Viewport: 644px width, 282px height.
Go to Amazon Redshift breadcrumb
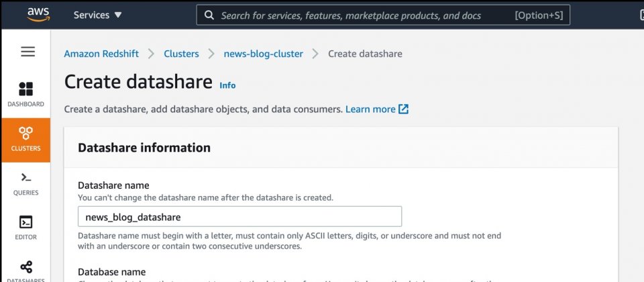(101, 54)
